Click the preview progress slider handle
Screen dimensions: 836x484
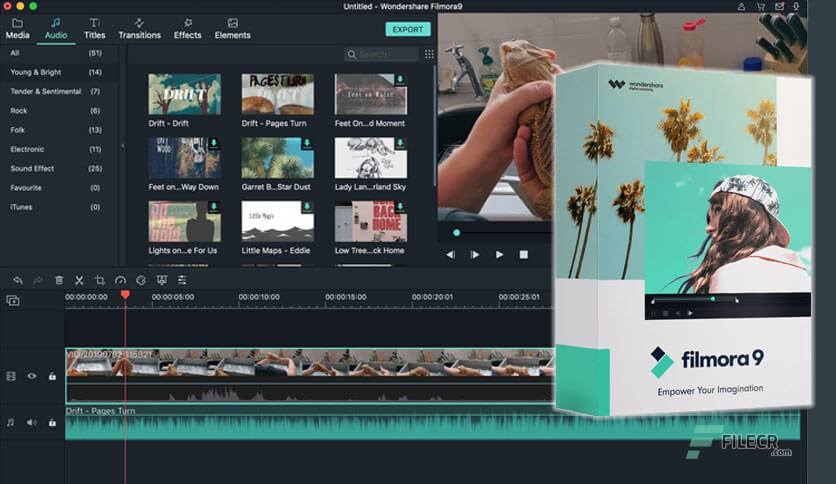coord(457,233)
